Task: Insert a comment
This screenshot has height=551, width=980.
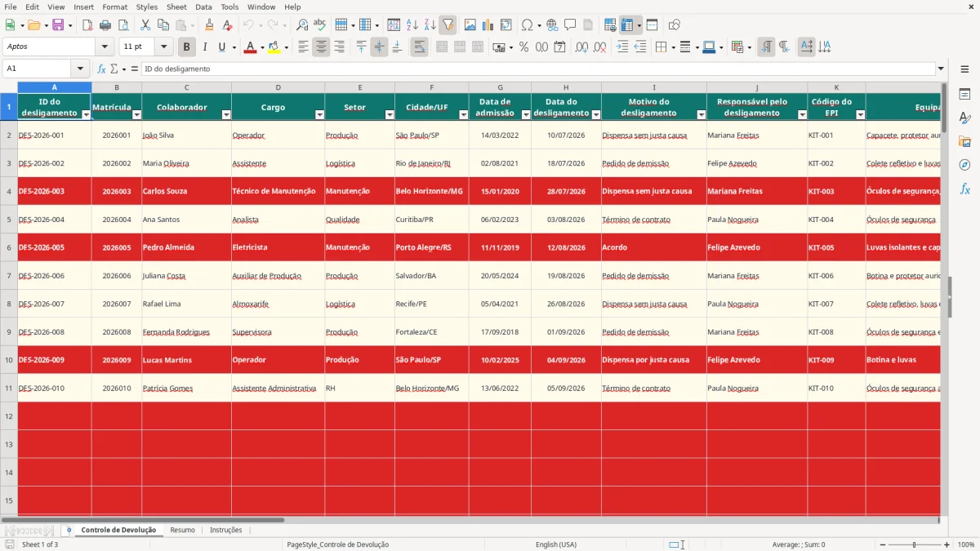Action: (570, 25)
